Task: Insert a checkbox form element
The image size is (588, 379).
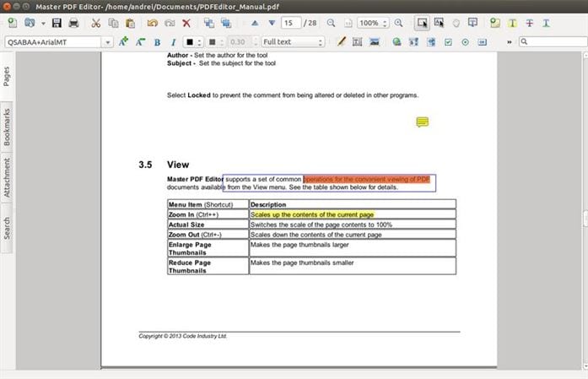Action: (x=448, y=42)
